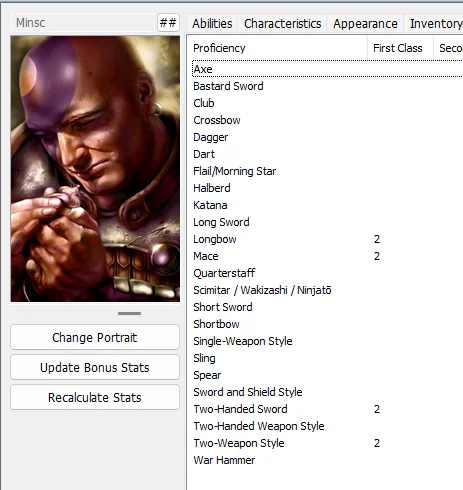Viewport: 463px width, 490px height.
Task: Open the Abilities tab
Action: tap(212, 24)
